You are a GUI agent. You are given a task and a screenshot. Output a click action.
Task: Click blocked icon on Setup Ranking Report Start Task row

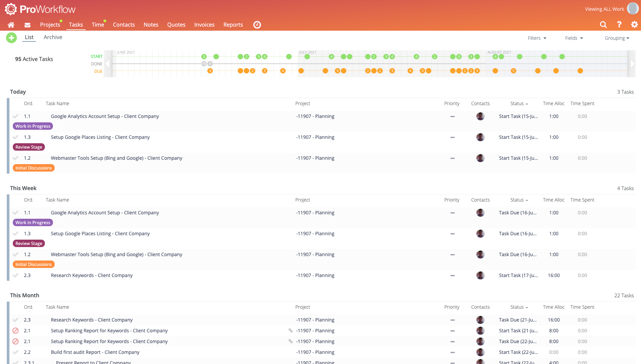[x=16, y=331]
